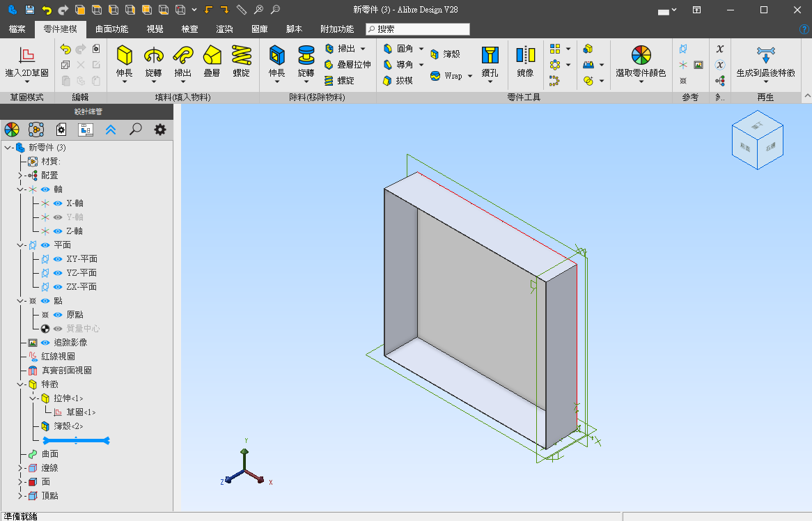Screen dimensions: 812x521
Task: Collapse the 軸 tree node
Action: (x=19, y=189)
